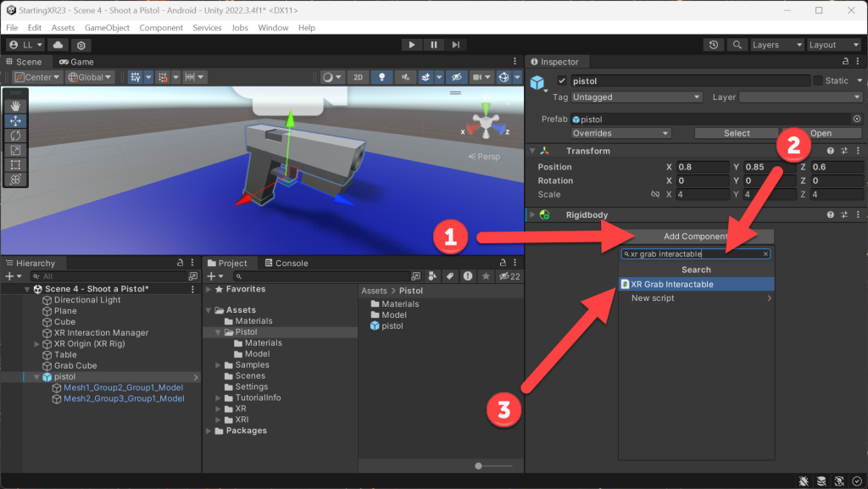
Task: Click Position X value field
Action: tap(703, 167)
